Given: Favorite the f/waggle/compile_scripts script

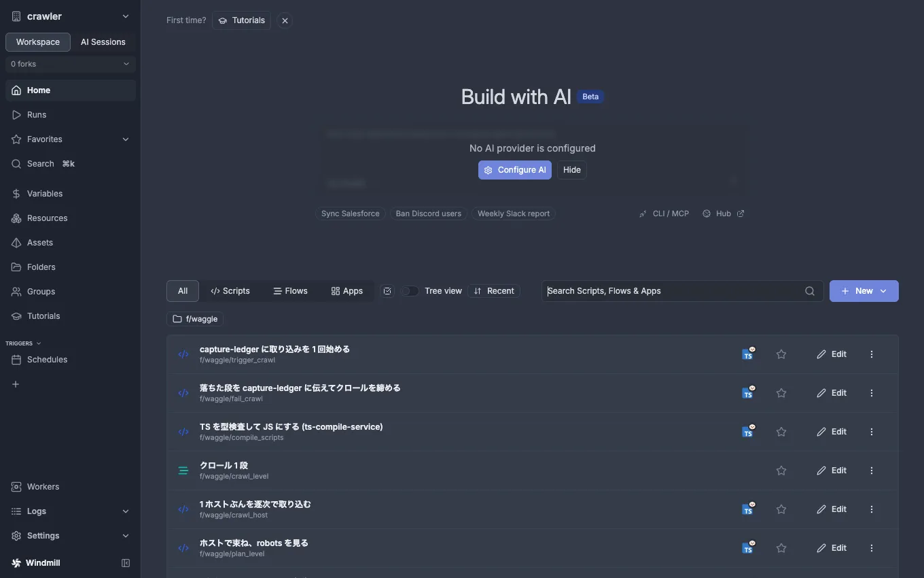Looking at the screenshot, I should [781, 432].
